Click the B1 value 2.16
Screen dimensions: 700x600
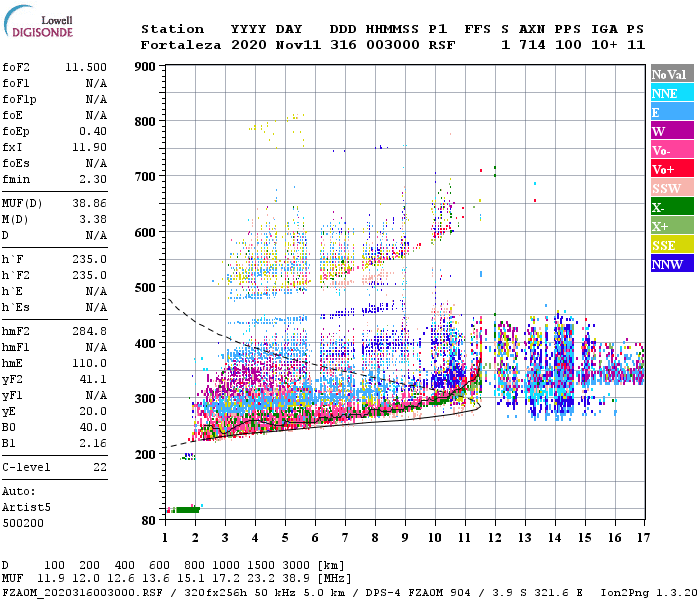(93, 443)
